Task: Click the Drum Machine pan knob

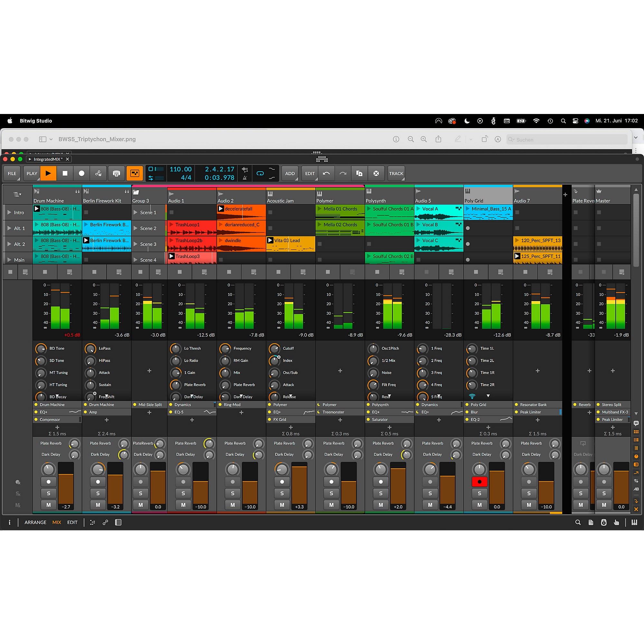Action: (48, 469)
